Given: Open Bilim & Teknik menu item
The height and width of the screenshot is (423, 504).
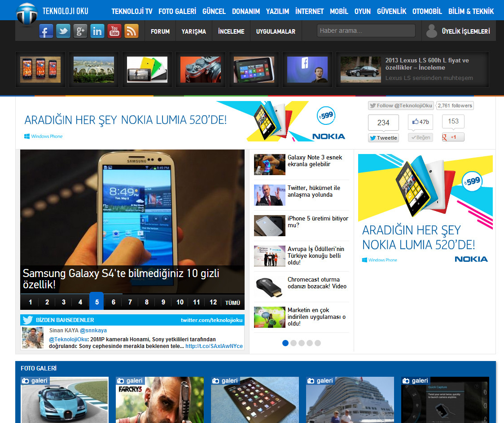Looking at the screenshot, I should point(471,11).
